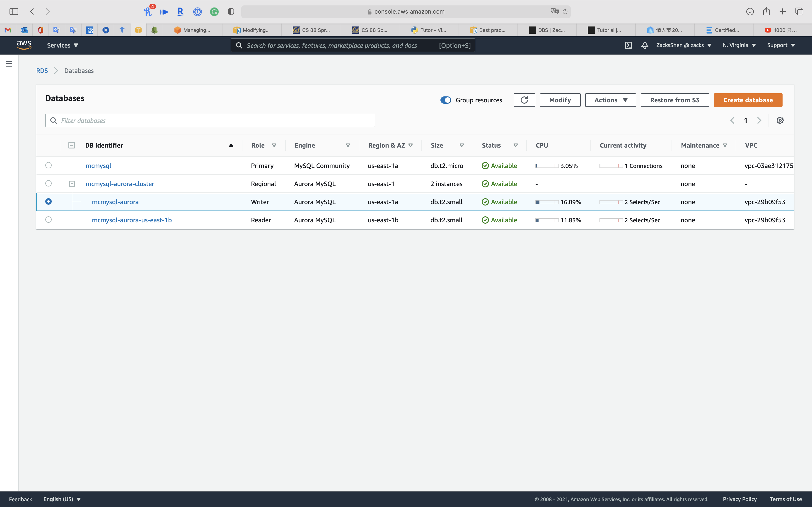812x507 pixels.
Task: Open the left navigation hamburger menu
Action: pos(9,64)
